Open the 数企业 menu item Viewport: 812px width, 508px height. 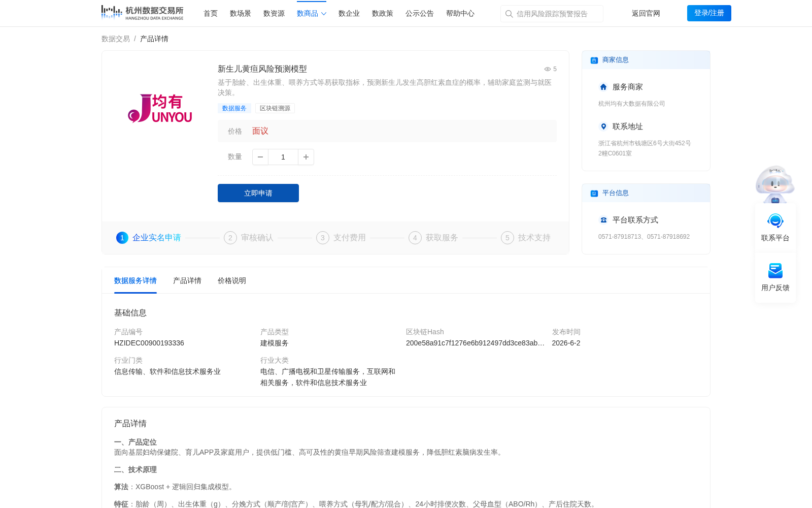click(x=349, y=14)
